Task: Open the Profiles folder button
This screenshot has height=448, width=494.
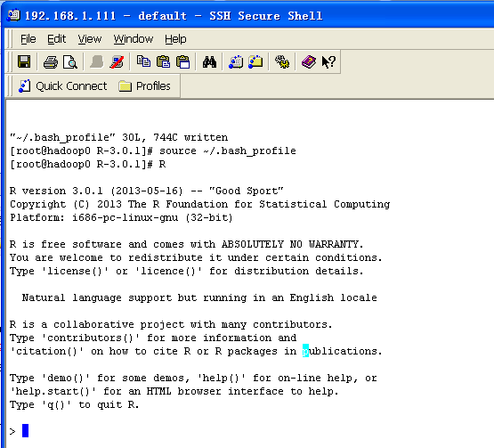Action: (x=145, y=86)
